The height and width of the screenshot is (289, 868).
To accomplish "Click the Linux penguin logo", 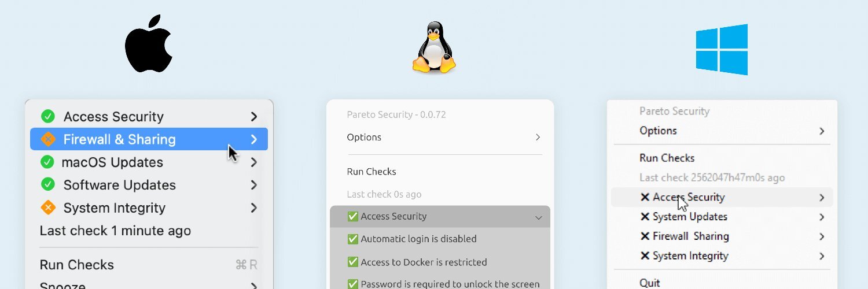I will coord(434,47).
